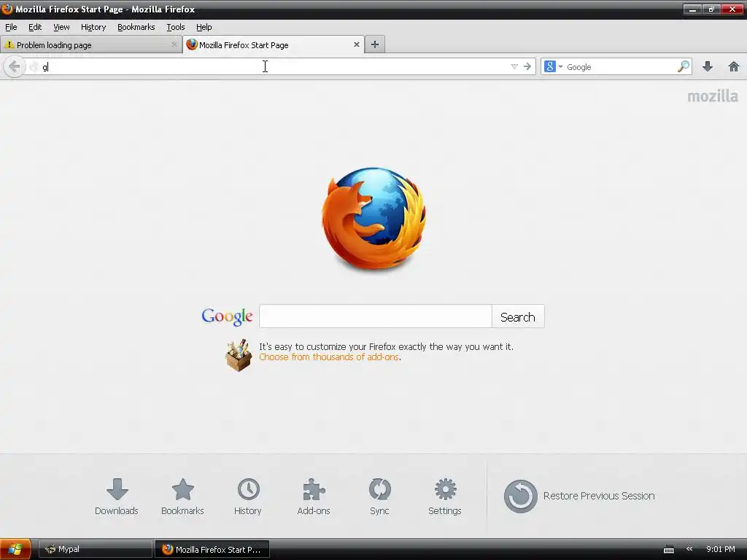Open the Edit menu
The height and width of the screenshot is (560, 747).
pos(35,27)
